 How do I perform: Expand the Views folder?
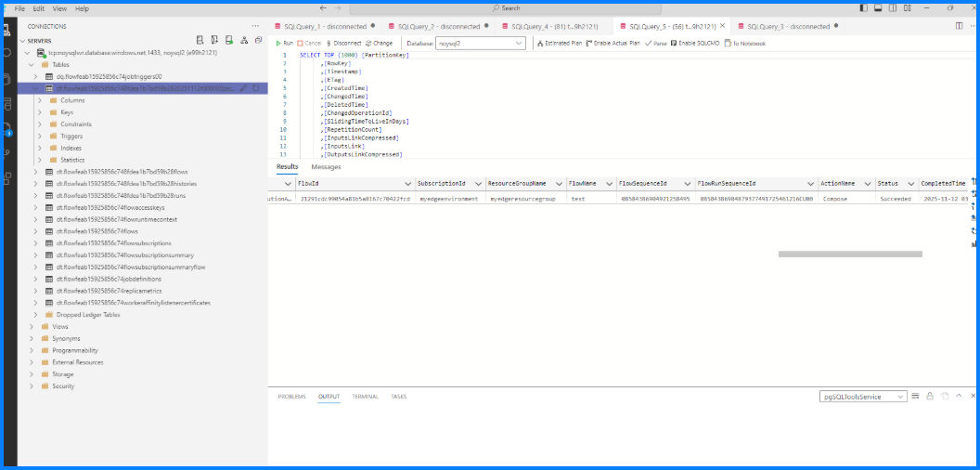pos(32,326)
